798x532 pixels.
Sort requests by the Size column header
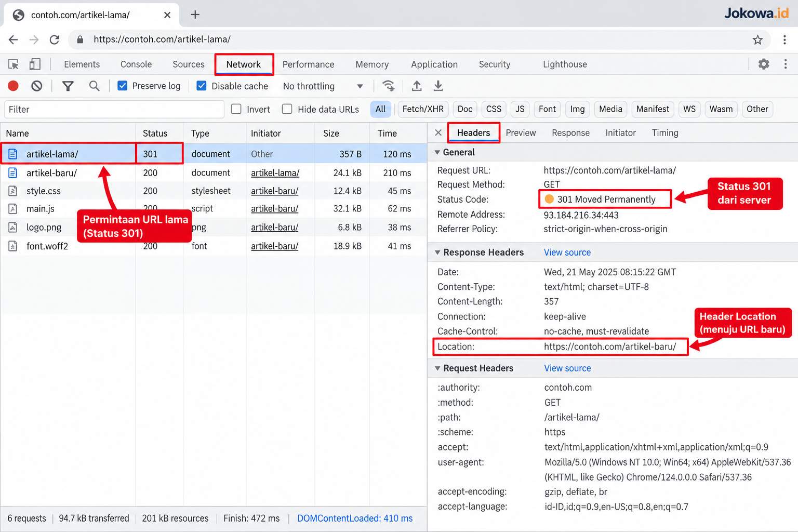[x=342, y=134]
